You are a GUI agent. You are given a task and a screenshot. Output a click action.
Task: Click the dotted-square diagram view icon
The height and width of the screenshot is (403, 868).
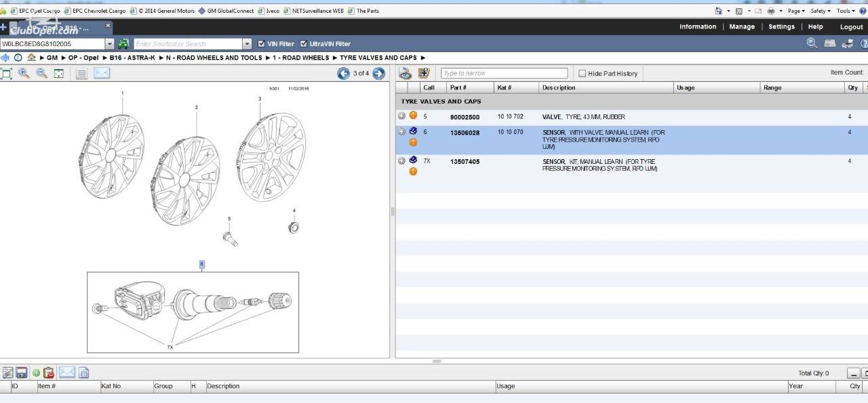coord(59,73)
